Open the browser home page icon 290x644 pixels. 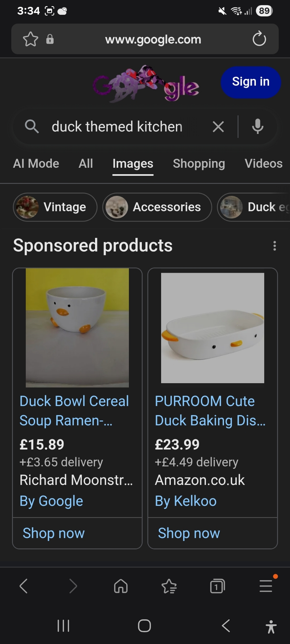coord(121,586)
